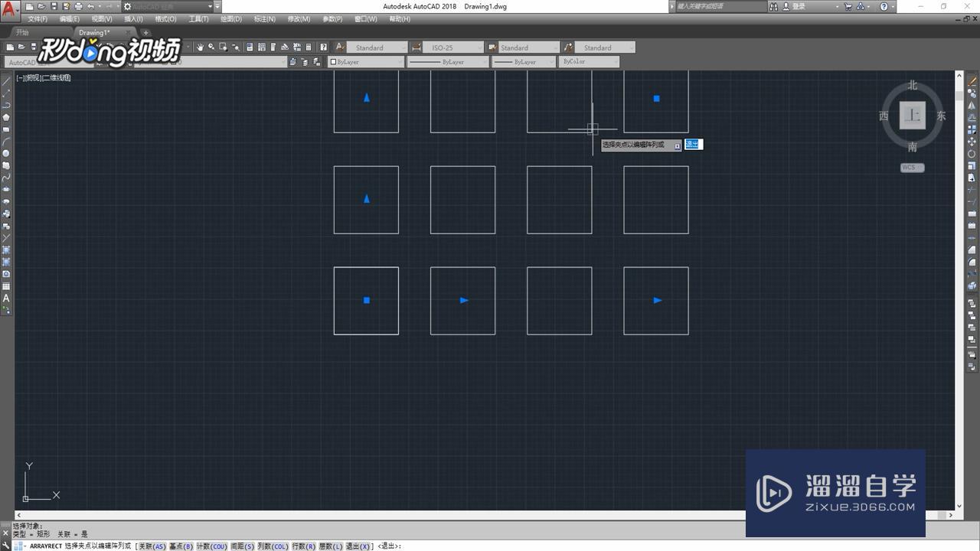Screen dimensions: 980x551
Task: Click the 西 direction on ViewCube
Action: pyautogui.click(x=884, y=116)
